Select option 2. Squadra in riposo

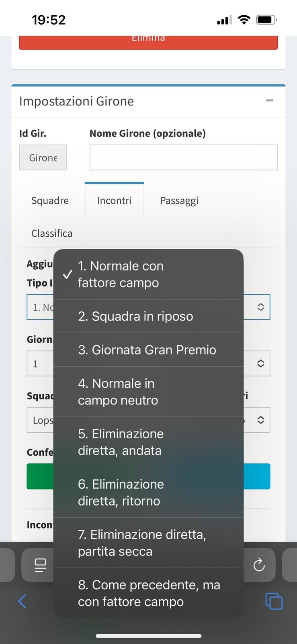click(x=148, y=316)
